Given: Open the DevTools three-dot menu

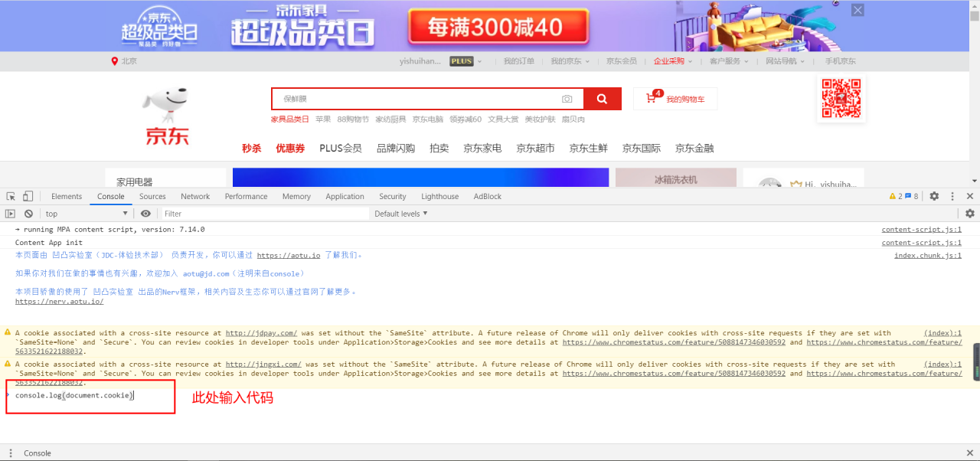Looking at the screenshot, I should pyautogui.click(x=952, y=197).
